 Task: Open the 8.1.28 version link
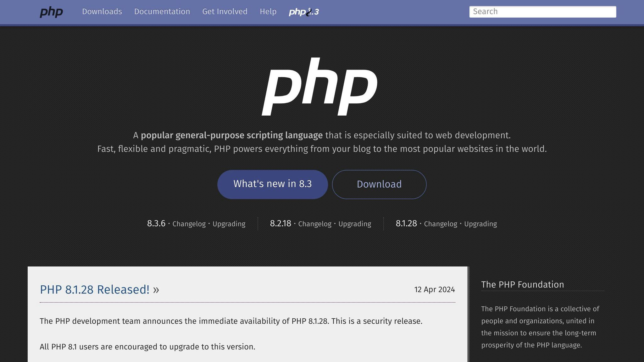point(406,223)
